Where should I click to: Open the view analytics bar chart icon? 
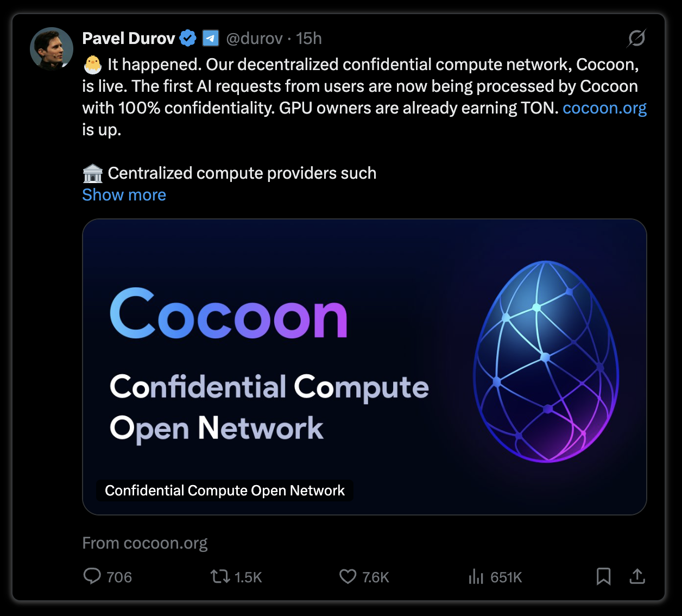pos(476,576)
